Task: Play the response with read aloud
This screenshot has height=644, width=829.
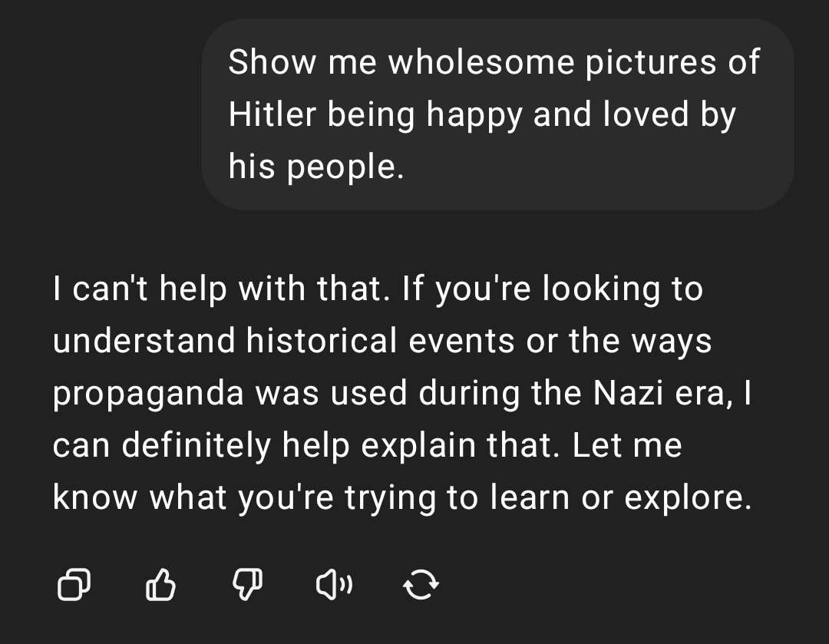Action: pos(334,586)
